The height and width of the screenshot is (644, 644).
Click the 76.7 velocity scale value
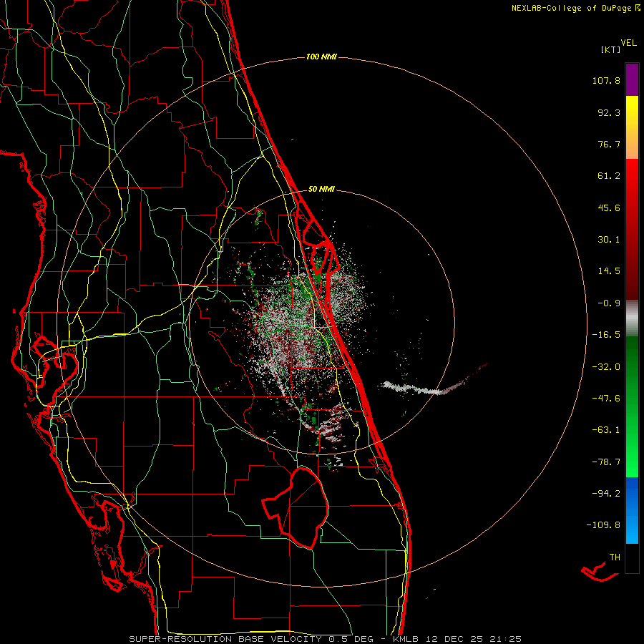[609, 144]
